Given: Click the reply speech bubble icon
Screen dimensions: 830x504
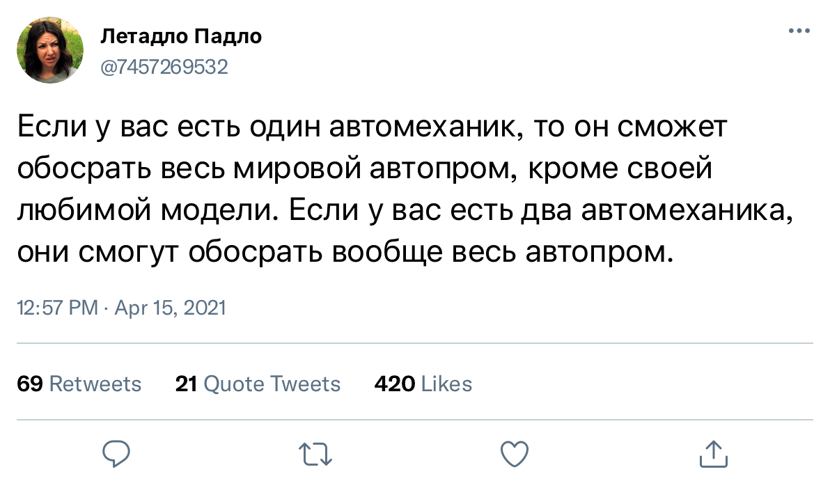Looking at the screenshot, I should click(117, 455).
